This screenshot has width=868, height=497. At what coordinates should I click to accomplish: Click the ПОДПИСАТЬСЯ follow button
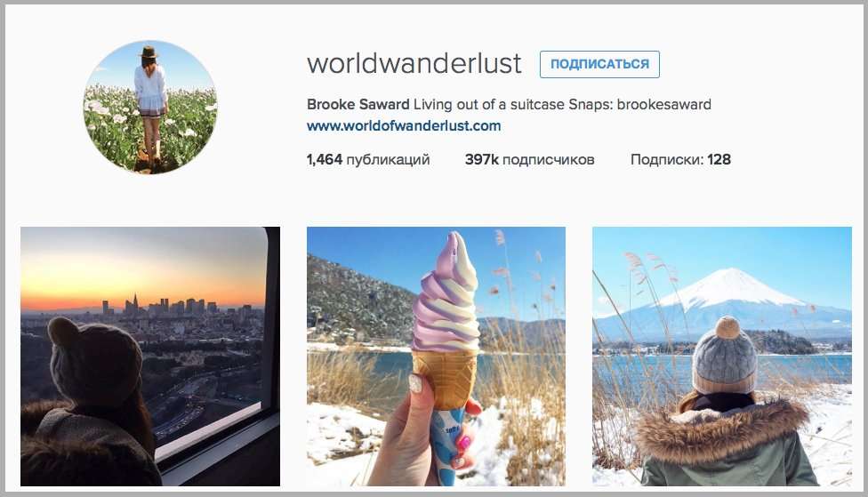599,64
